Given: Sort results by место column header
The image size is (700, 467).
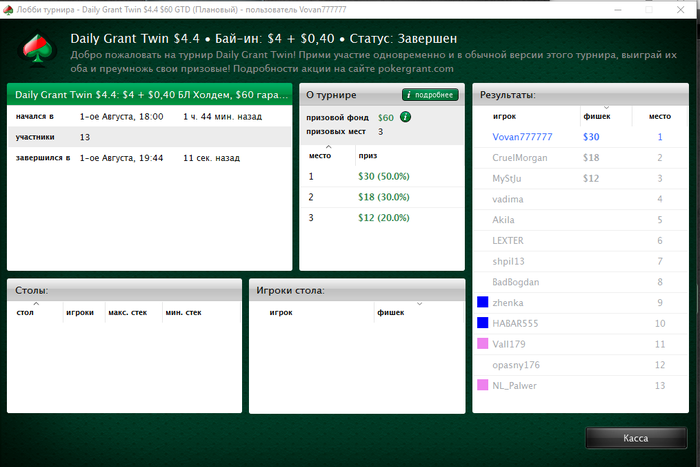Looking at the screenshot, I should point(659,116).
